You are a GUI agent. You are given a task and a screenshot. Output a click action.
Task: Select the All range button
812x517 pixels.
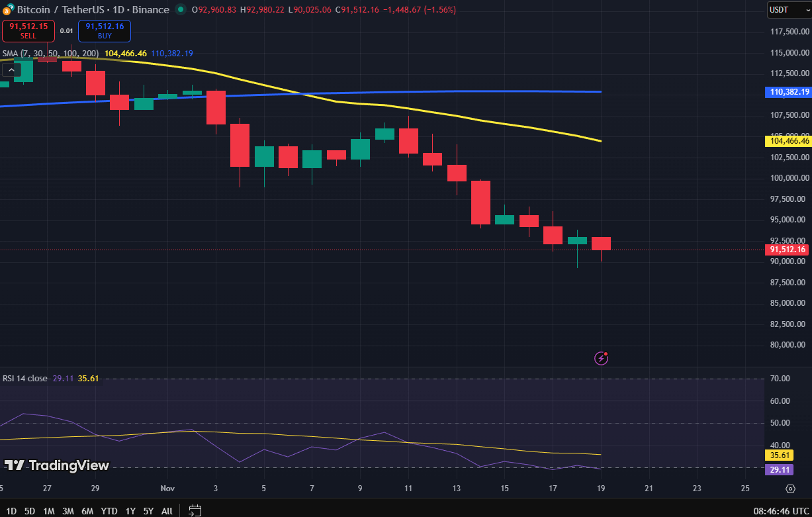(167, 511)
